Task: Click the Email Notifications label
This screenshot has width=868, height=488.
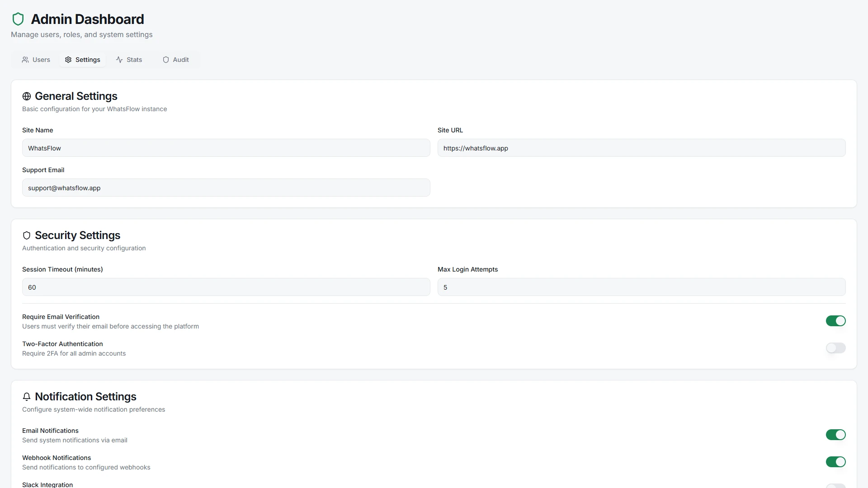Action: (50, 431)
